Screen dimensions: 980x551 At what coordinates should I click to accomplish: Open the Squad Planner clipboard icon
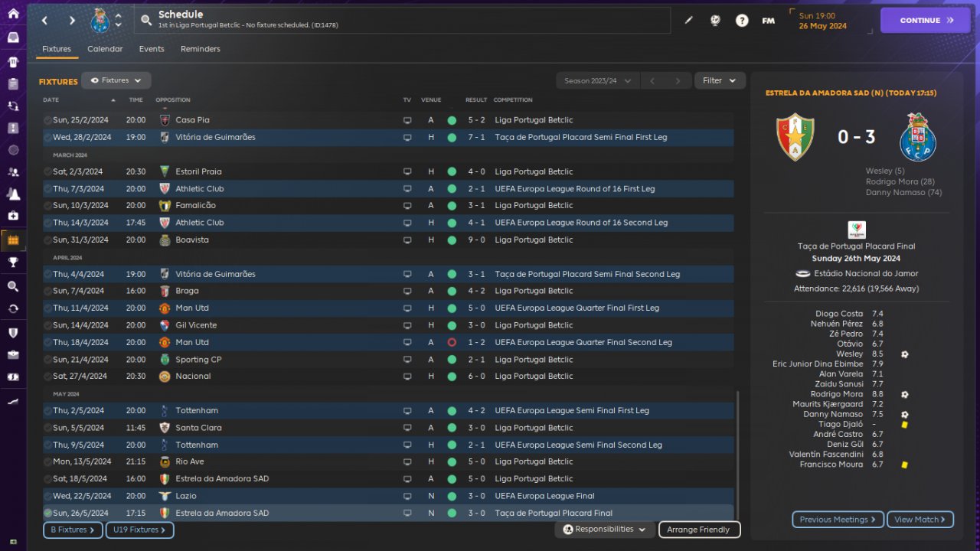pyautogui.click(x=13, y=83)
